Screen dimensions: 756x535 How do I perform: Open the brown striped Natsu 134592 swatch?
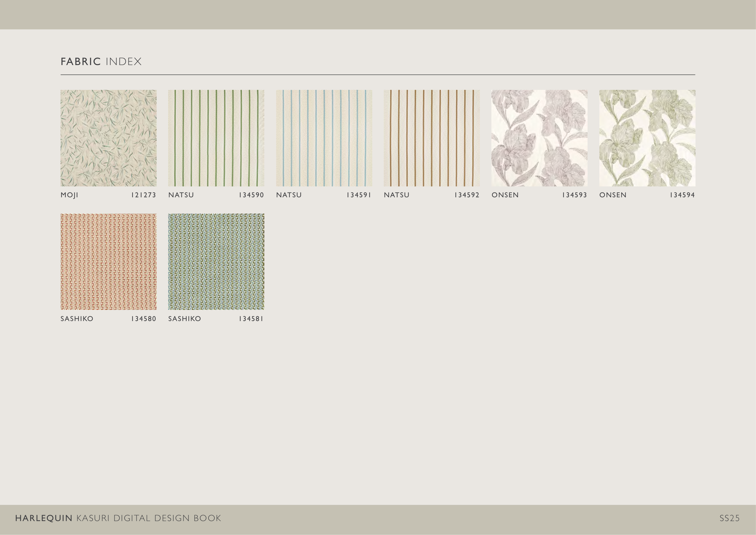(x=432, y=138)
